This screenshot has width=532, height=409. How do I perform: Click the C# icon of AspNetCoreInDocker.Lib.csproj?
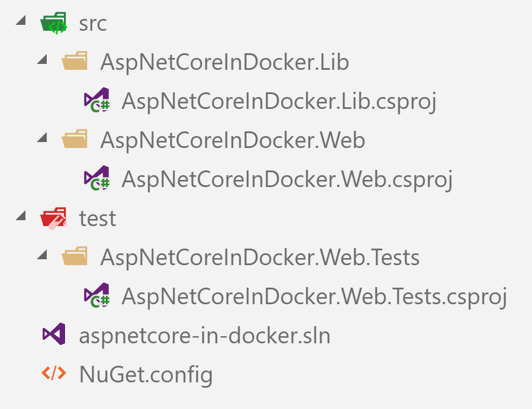click(97, 100)
